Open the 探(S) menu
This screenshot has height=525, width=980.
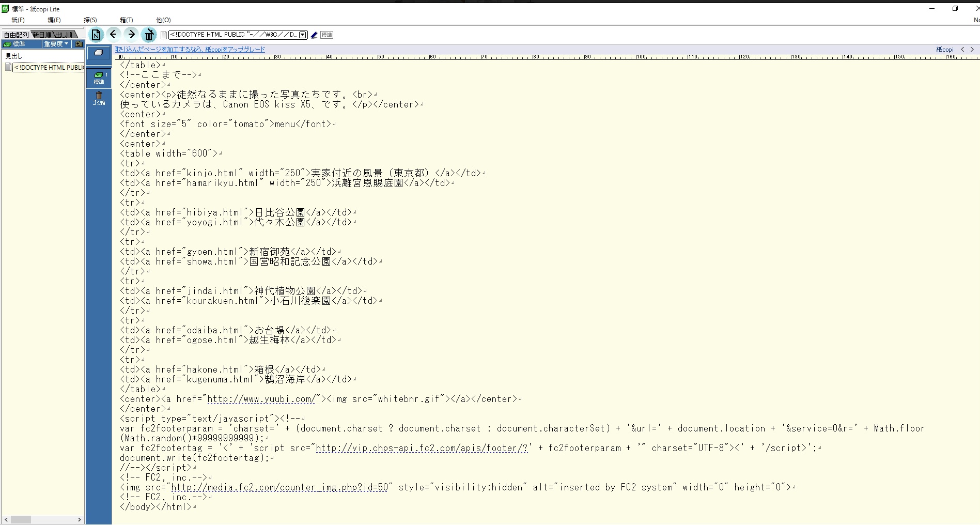click(90, 20)
